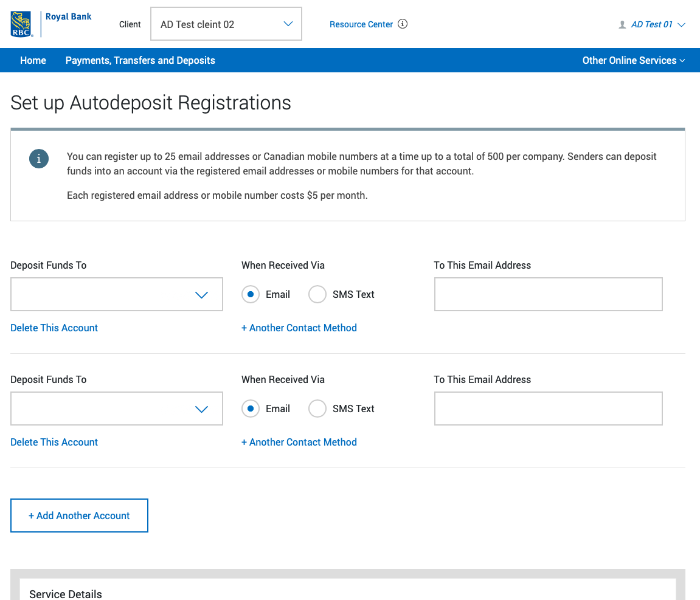Click the blue info icon in notice box
700x600 pixels.
coord(39,159)
